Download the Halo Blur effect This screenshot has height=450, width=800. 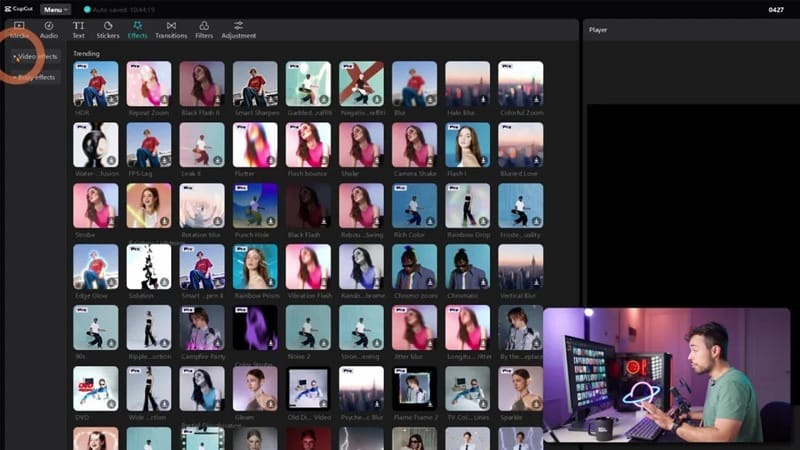[x=483, y=99]
